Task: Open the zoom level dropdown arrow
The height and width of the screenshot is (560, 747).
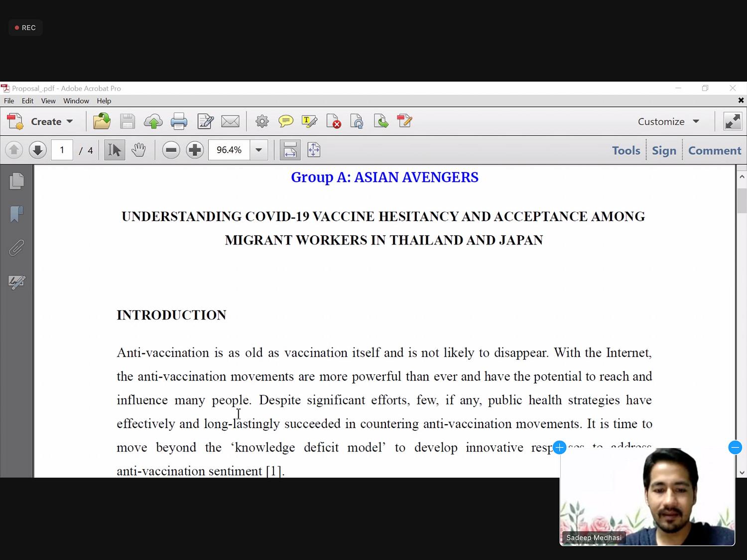Action: 258,150
